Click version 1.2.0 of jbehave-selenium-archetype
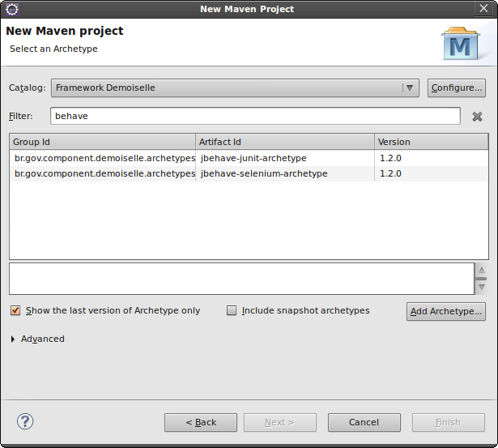This screenshot has height=448, width=498. [x=390, y=174]
